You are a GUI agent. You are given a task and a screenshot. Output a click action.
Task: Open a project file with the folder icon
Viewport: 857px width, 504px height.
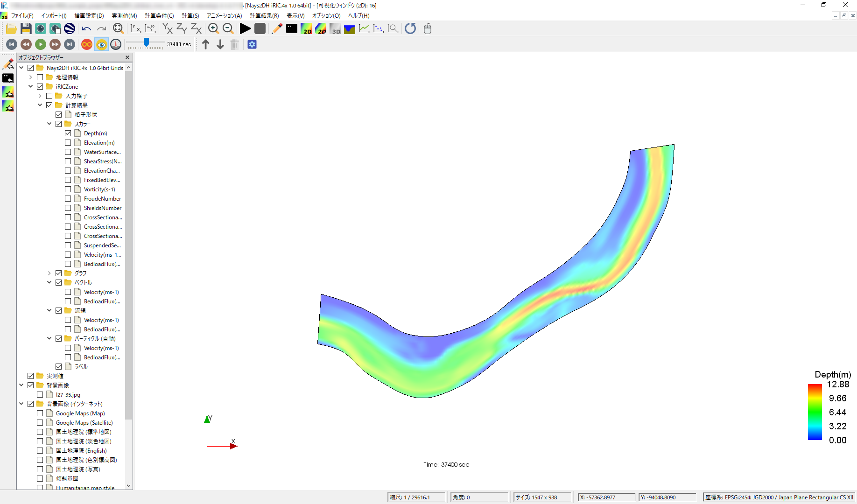[12, 29]
